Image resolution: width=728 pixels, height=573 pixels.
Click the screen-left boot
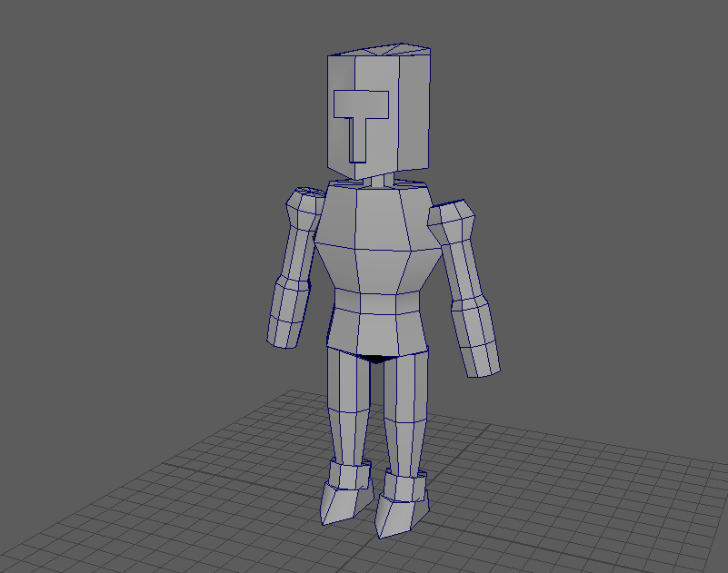point(344,495)
